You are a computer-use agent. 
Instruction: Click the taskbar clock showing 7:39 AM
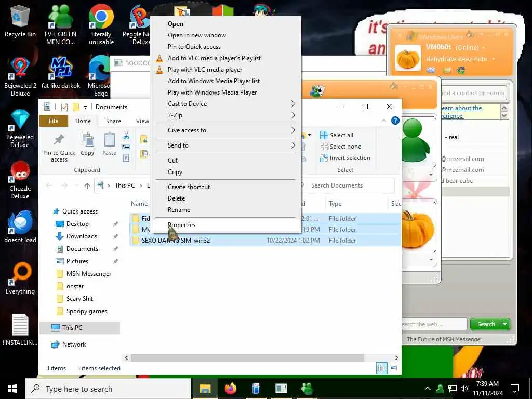(487, 389)
